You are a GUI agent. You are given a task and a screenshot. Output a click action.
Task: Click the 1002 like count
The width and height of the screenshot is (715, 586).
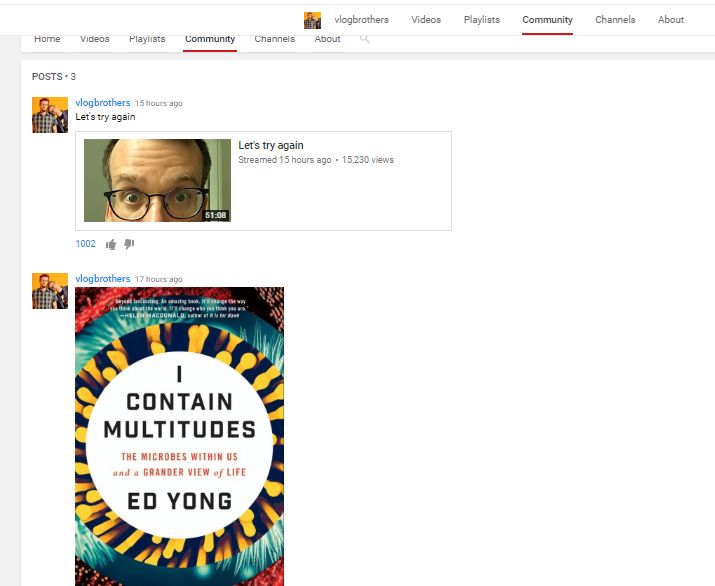(x=86, y=244)
